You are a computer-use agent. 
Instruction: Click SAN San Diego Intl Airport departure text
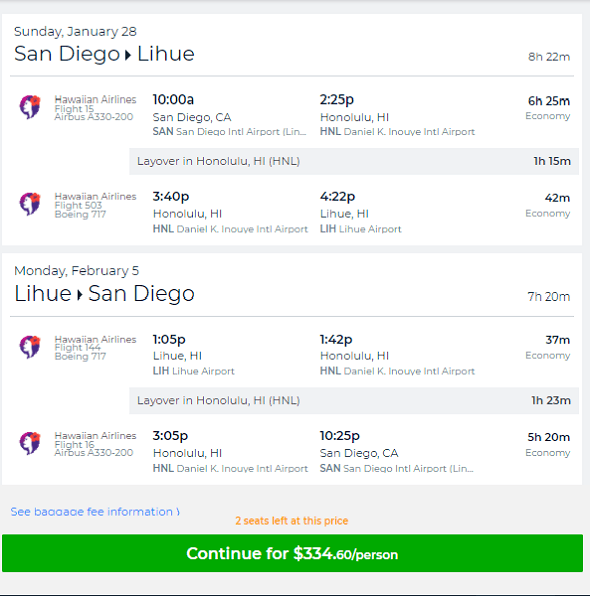229,132
